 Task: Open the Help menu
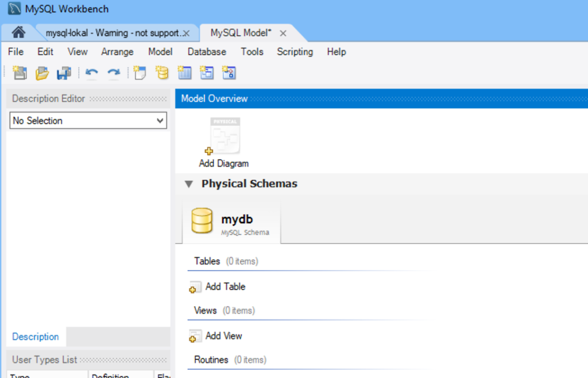tap(336, 52)
